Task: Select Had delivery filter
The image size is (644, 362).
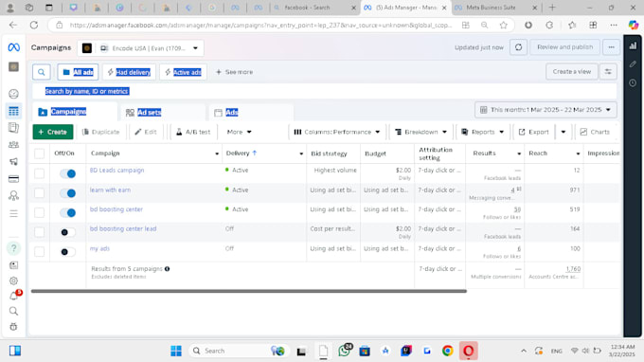Action: (129, 72)
